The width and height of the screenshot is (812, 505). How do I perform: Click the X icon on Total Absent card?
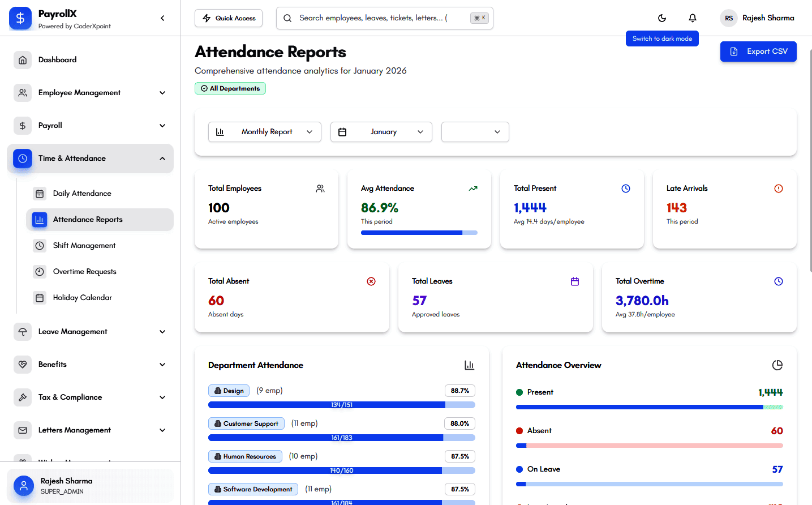tap(371, 281)
